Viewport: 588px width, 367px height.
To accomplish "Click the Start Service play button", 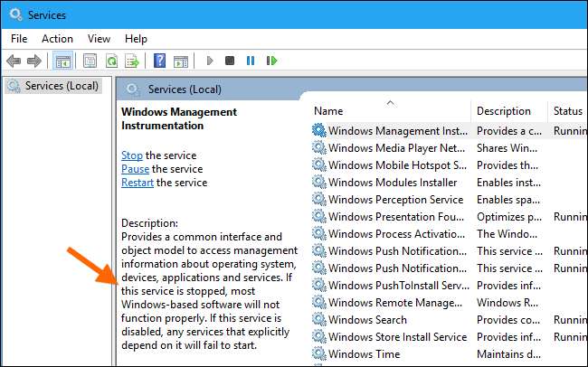I will coord(210,61).
